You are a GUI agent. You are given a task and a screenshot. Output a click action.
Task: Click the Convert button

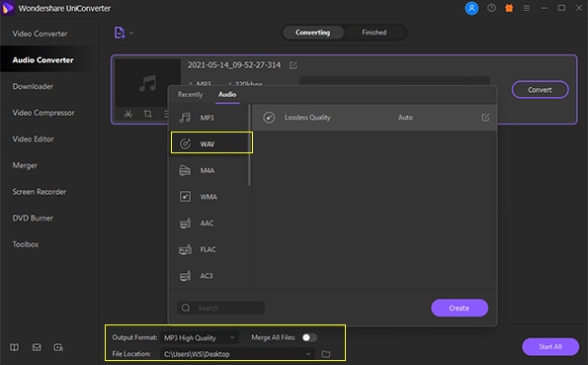(540, 90)
